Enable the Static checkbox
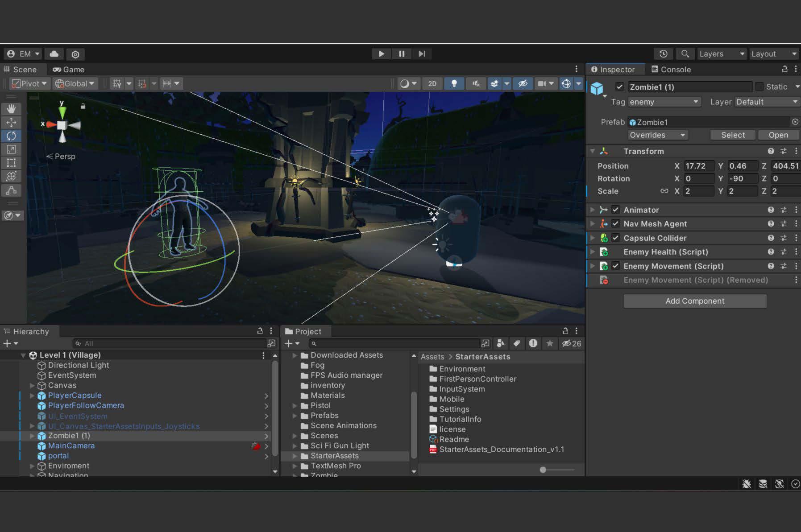Screen dimensions: 801x532 point(759,87)
